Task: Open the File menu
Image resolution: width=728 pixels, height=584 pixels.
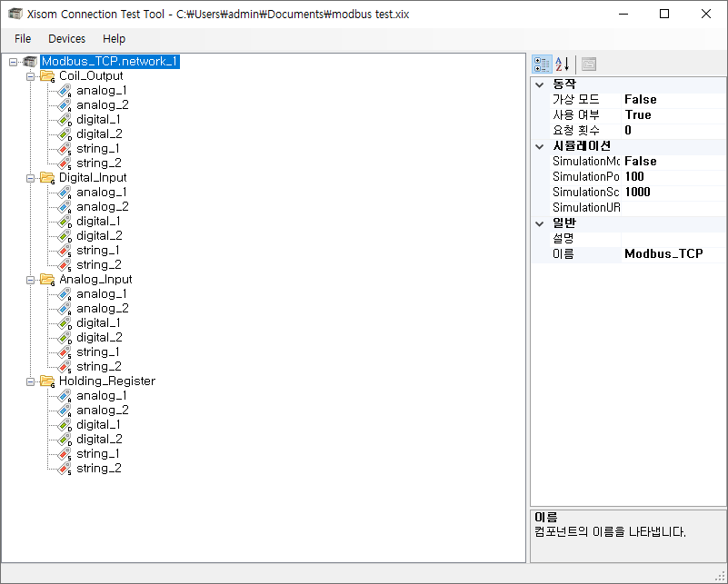Action: pos(23,39)
